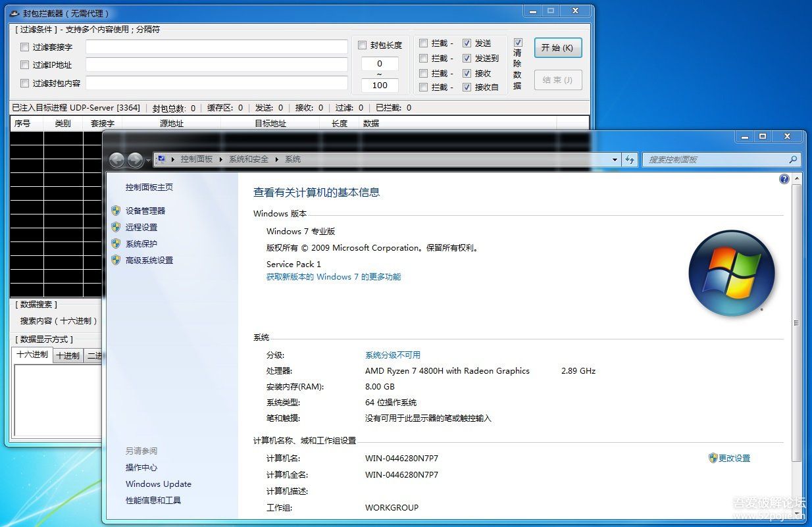
Task: Select the 十六进制 display tab
Action: point(32,355)
